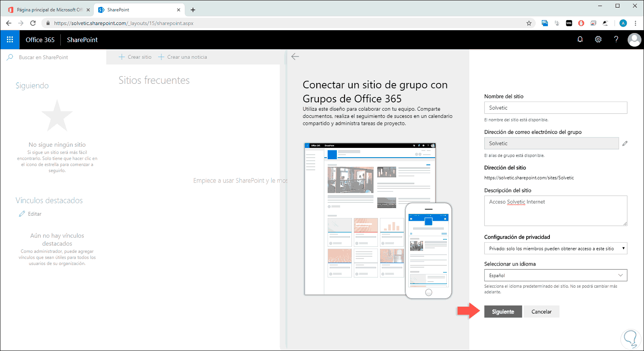
Task: Reload the page
Action: tap(33, 23)
